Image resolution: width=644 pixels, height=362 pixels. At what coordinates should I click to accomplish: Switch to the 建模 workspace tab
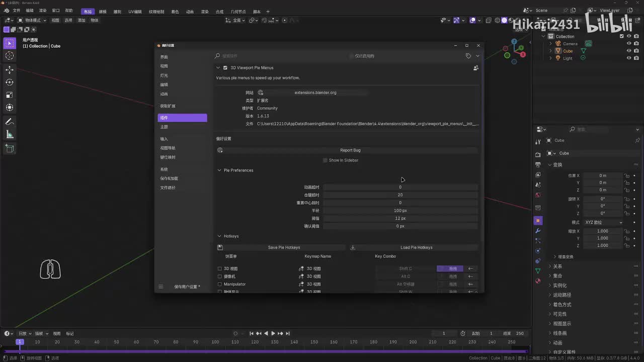(103, 12)
